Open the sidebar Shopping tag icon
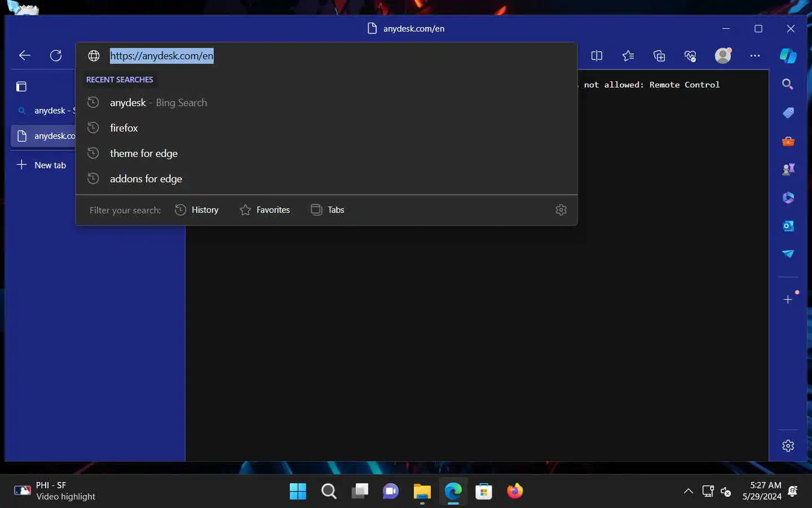Screen dimensions: 812x508 pos(788,113)
